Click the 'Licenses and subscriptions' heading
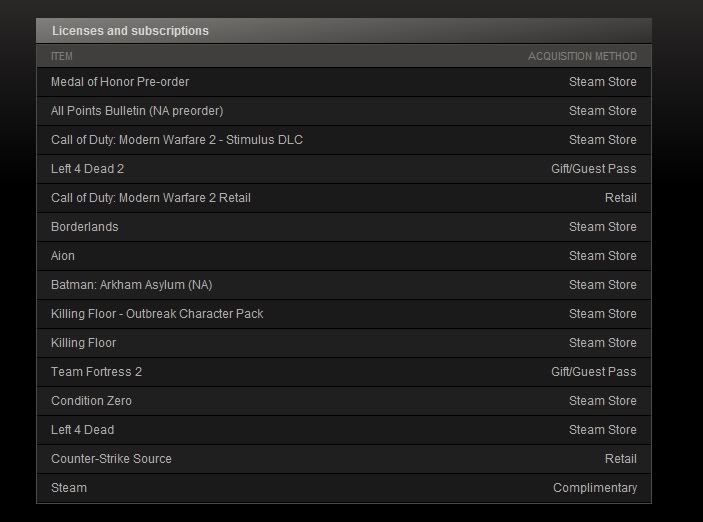 point(130,31)
